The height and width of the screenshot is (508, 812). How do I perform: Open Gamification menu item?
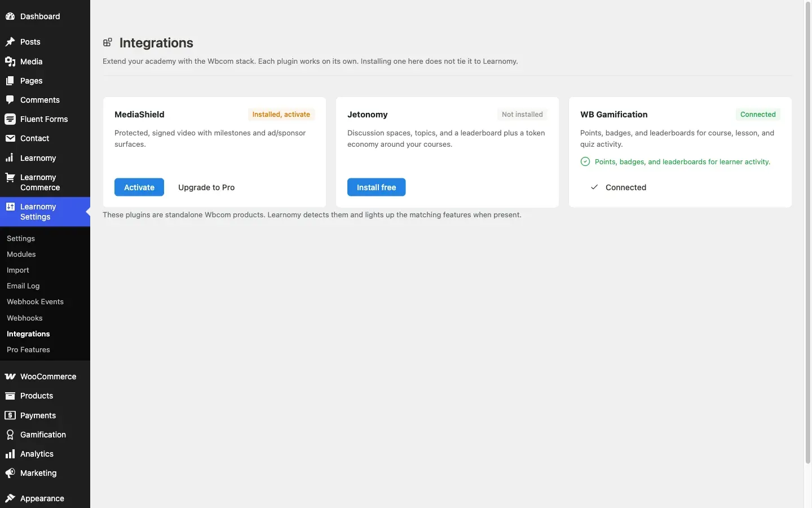click(x=45, y=435)
